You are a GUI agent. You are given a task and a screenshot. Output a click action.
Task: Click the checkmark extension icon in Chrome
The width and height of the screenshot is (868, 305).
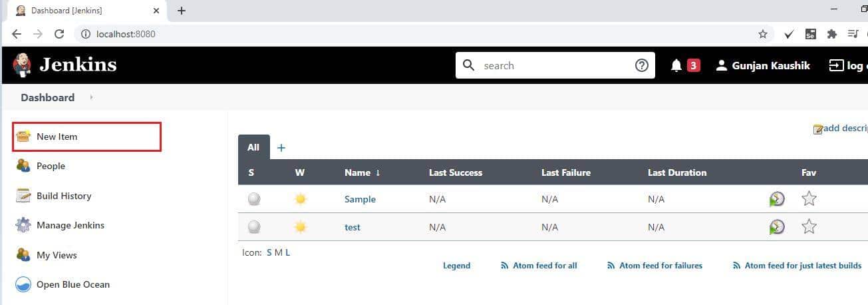(x=789, y=33)
